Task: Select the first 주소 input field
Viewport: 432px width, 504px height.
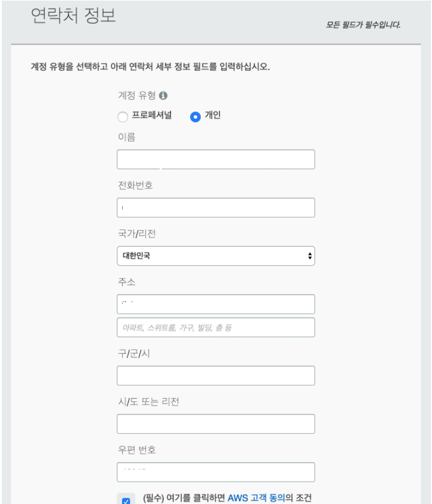Action: (x=216, y=303)
